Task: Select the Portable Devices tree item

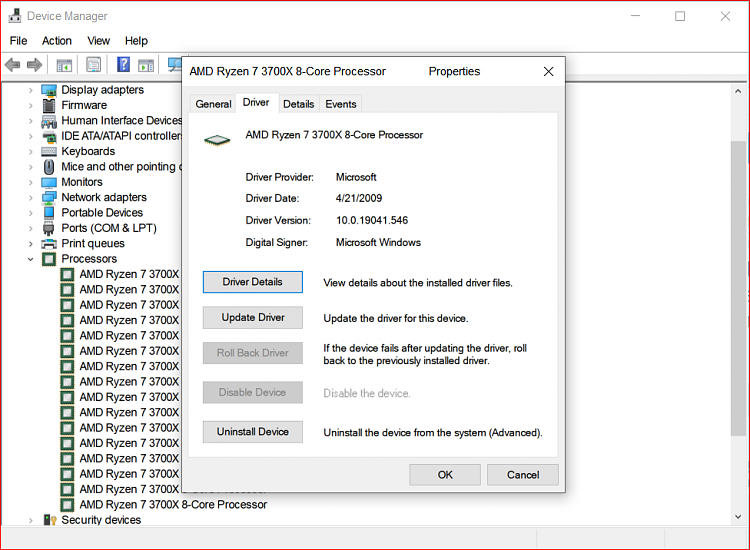Action: coord(102,213)
